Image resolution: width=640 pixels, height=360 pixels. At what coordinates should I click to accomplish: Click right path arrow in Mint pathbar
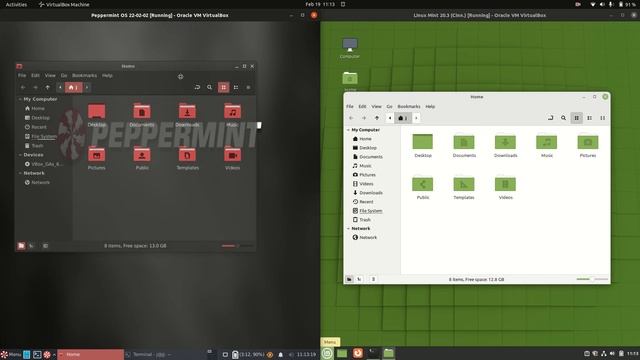(x=416, y=118)
